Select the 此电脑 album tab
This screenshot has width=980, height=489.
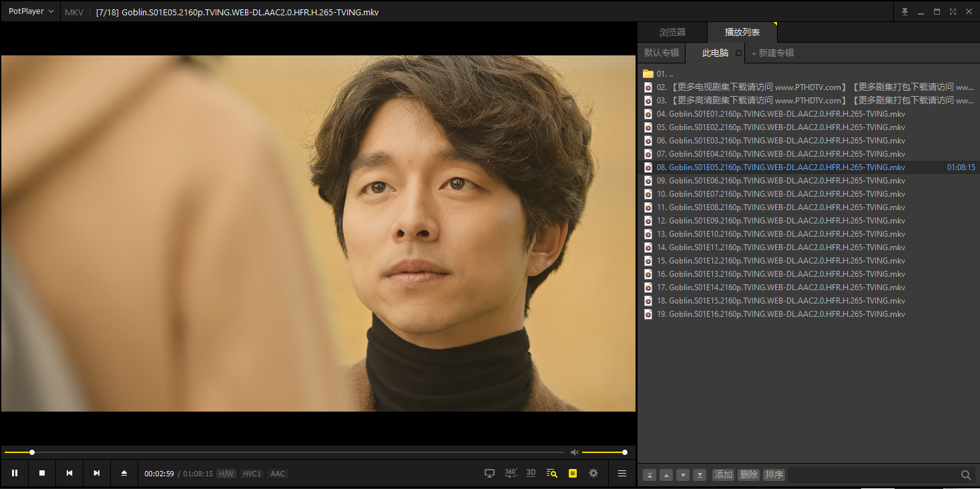715,53
